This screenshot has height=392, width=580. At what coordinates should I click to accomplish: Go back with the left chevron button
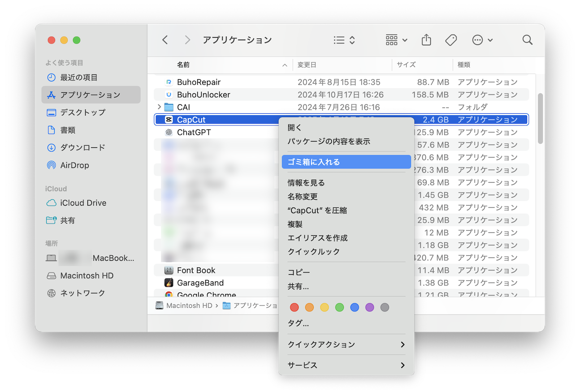165,40
